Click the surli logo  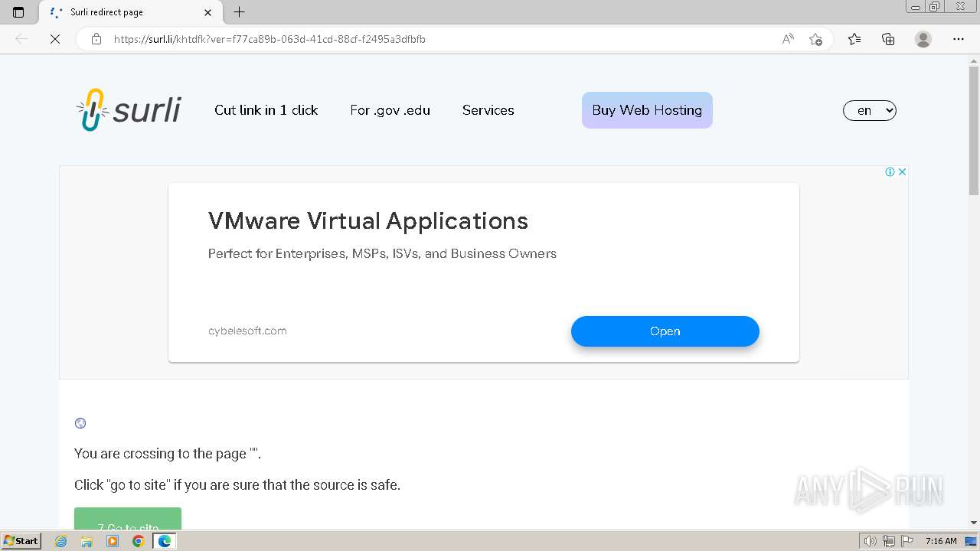pyautogui.click(x=129, y=110)
